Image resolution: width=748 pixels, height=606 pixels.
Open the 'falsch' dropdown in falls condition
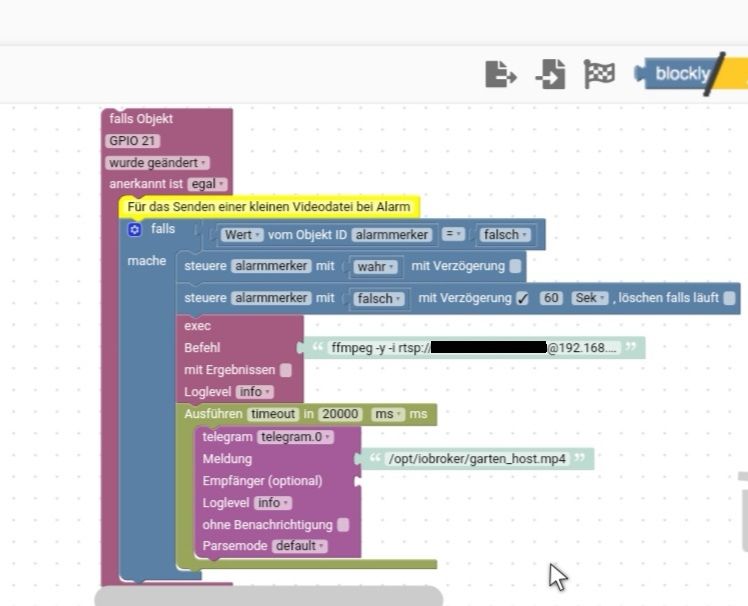tap(505, 235)
